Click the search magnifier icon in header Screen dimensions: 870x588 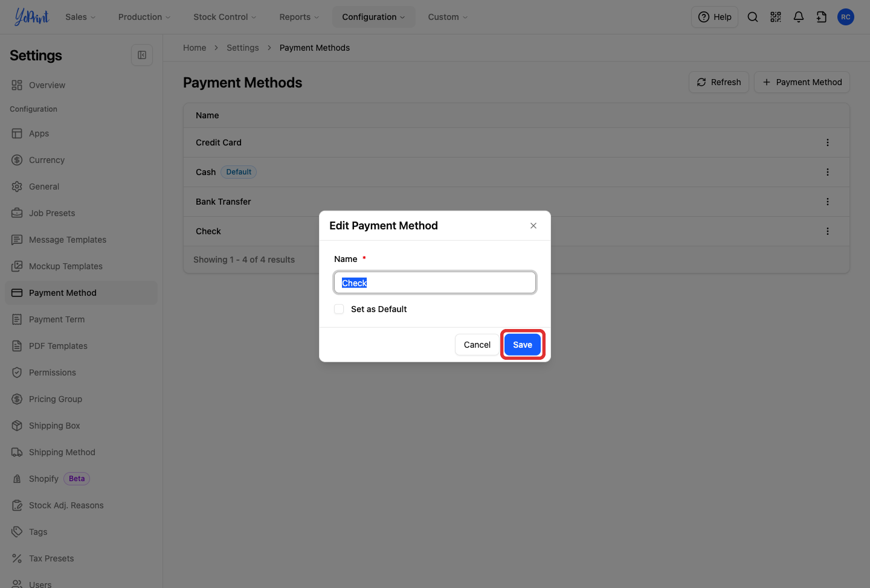pyautogui.click(x=753, y=17)
